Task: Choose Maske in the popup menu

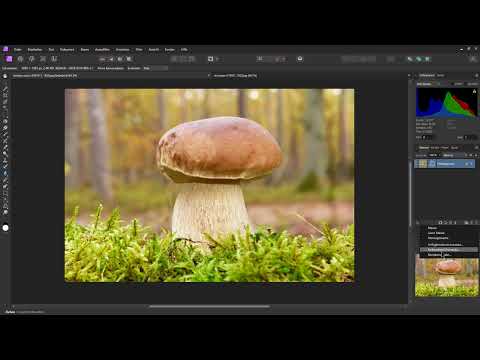Action: coord(432,228)
